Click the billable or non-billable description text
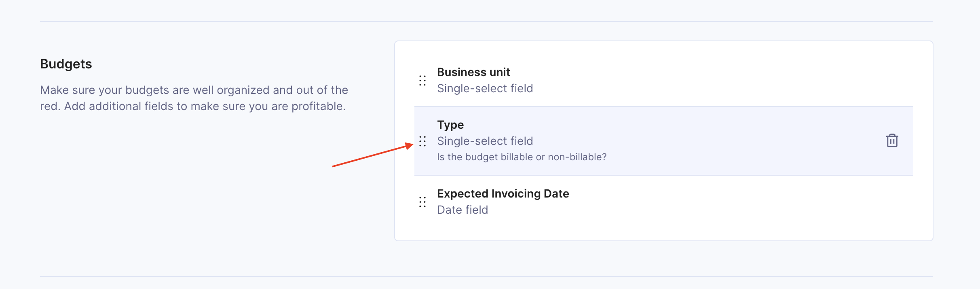Screen dimensions: 980x289 (x=522, y=157)
